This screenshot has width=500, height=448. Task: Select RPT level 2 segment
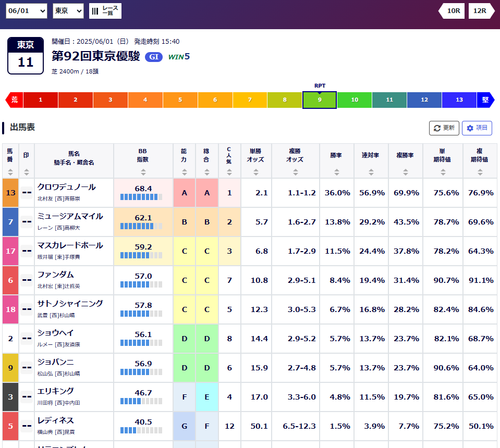[76, 99]
